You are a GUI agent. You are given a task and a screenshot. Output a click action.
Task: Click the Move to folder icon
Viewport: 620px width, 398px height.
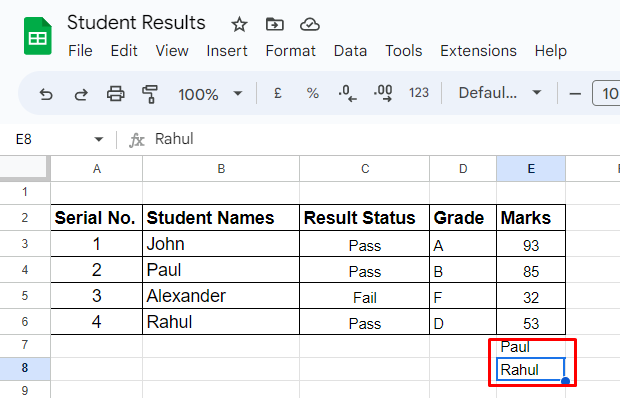(274, 25)
